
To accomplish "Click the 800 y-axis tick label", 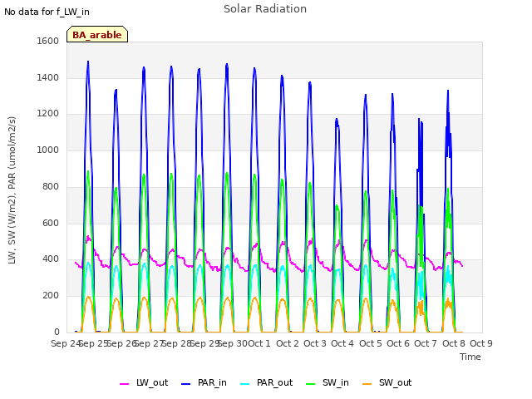I will (51, 186).
